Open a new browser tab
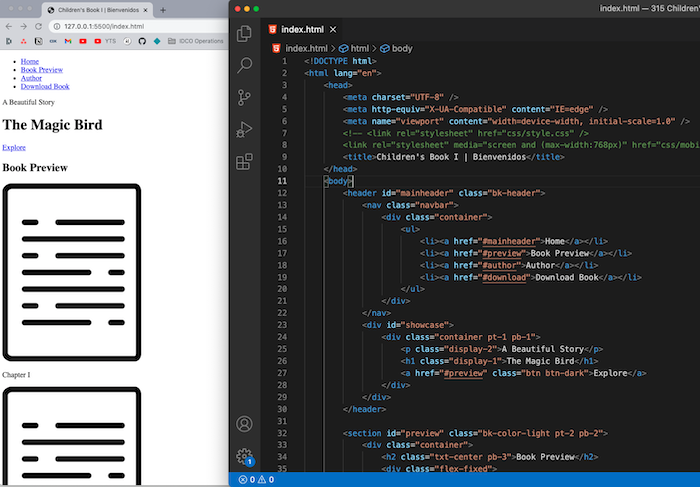The image size is (700, 487). [163, 10]
